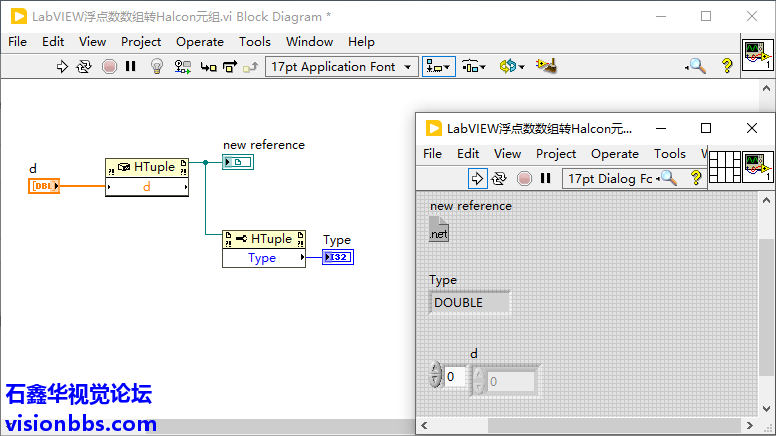Click the Type property node row
Screen dimensions: 776x436
tap(263, 258)
